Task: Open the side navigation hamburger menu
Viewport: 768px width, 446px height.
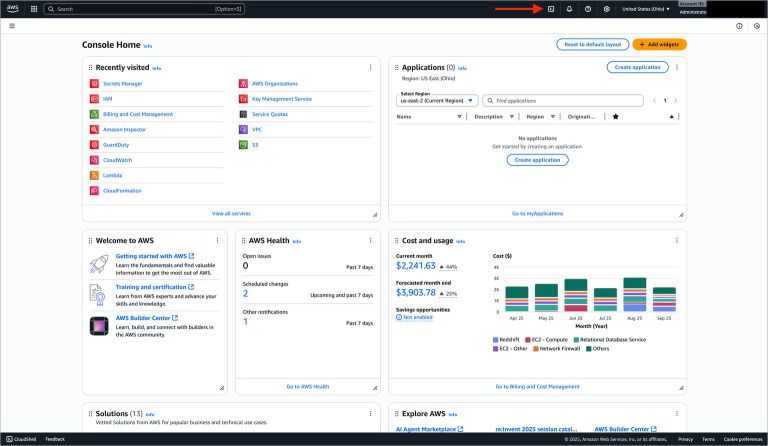Action: tap(11, 25)
